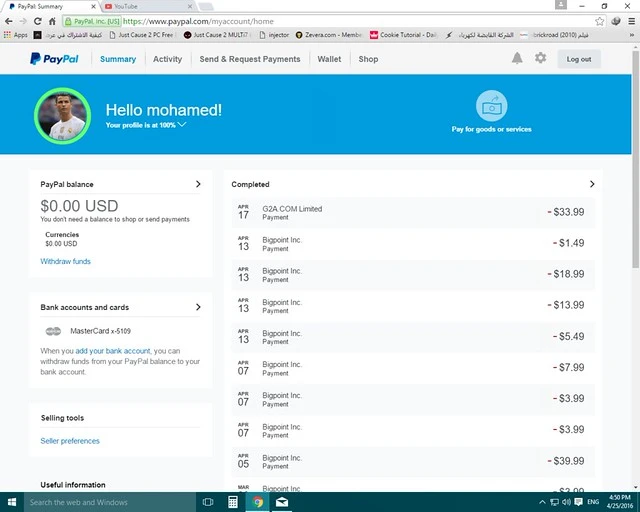
Task: Click the MasterCard x-5109 card icon
Action: pyautogui.click(x=53, y=331)
